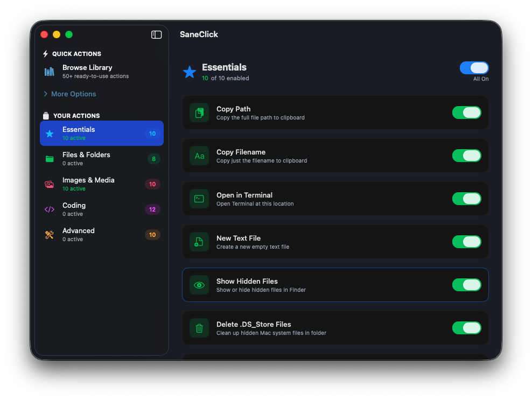The height and width of the screenshot is (400, 532).
Task: Click the '10 active' text under Essentials
Action: [x=74, y=138]
